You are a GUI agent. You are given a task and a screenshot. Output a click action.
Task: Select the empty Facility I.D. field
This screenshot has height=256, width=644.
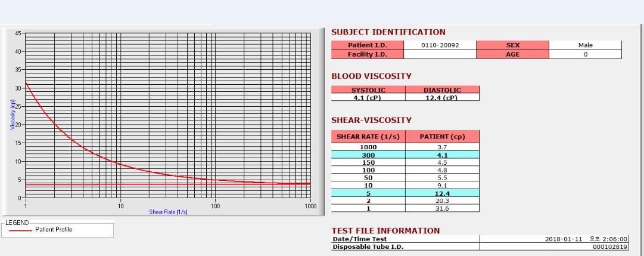[440, 54]
